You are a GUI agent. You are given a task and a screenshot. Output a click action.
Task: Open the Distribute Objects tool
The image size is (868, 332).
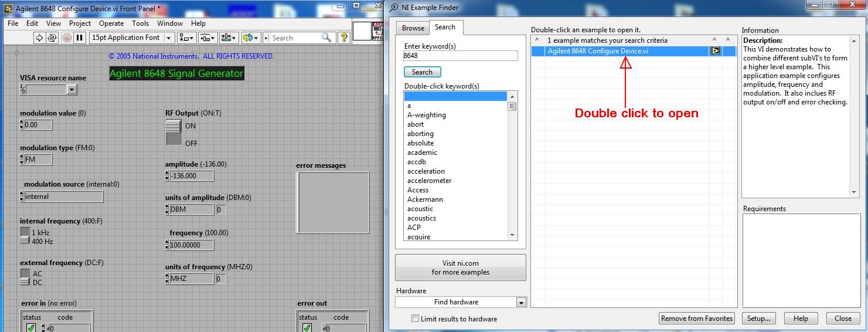click(207, 38)
